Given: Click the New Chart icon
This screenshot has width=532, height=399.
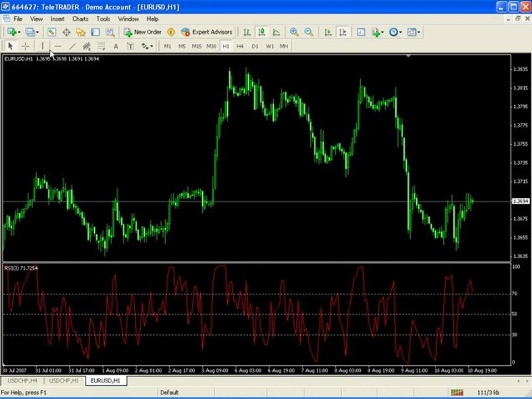Looking at the screenshot, I should click(12, 32).
